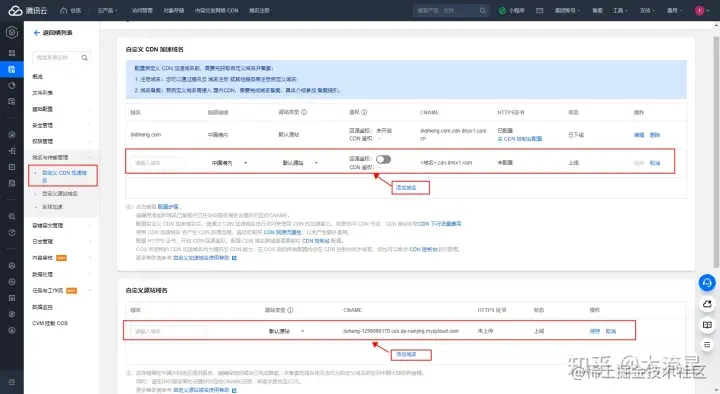Click the Tencent Cloud logo
This screenshot has height=394, width=720.
point(28,10)
